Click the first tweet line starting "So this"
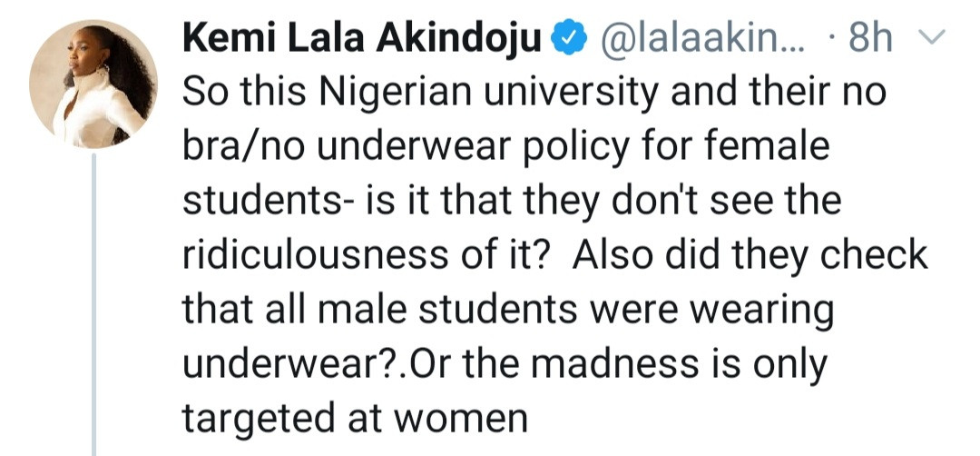This screenshot has height=456, width=980. pos(534,94)
